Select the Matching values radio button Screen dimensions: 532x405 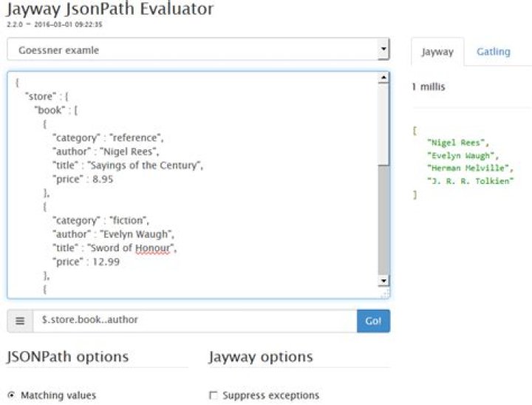pyautogui.click(x=11, y=395)
